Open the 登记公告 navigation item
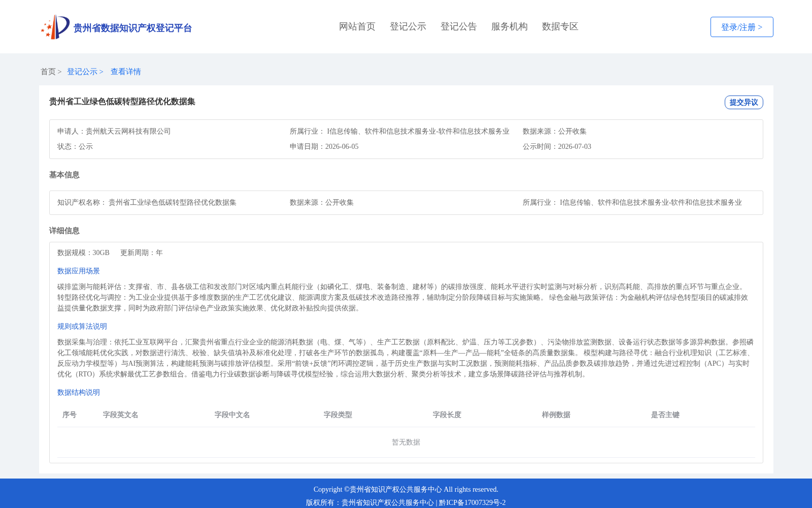 coord(459,26)
